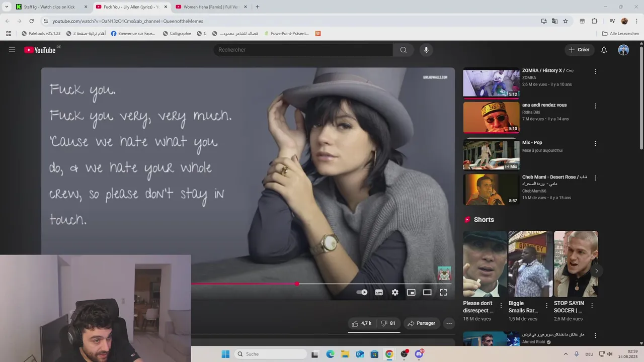Open Chrome three-dot menu

[x=636, y=21]
